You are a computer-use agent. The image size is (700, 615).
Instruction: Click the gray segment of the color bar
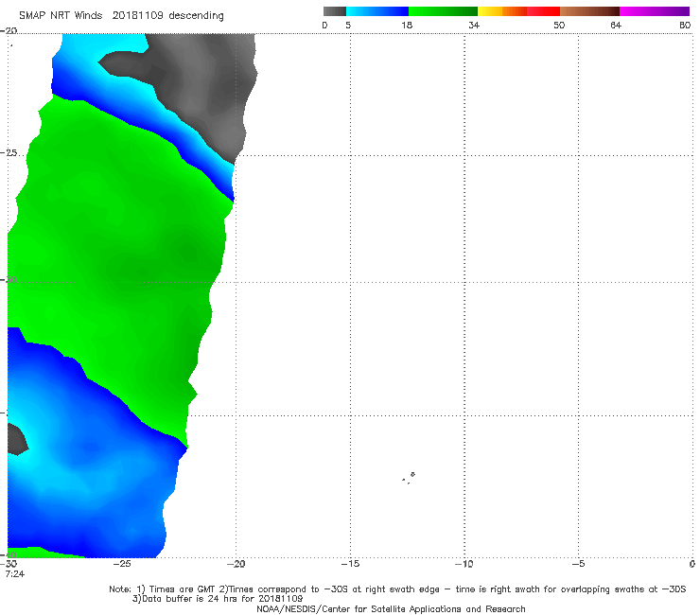335,11
